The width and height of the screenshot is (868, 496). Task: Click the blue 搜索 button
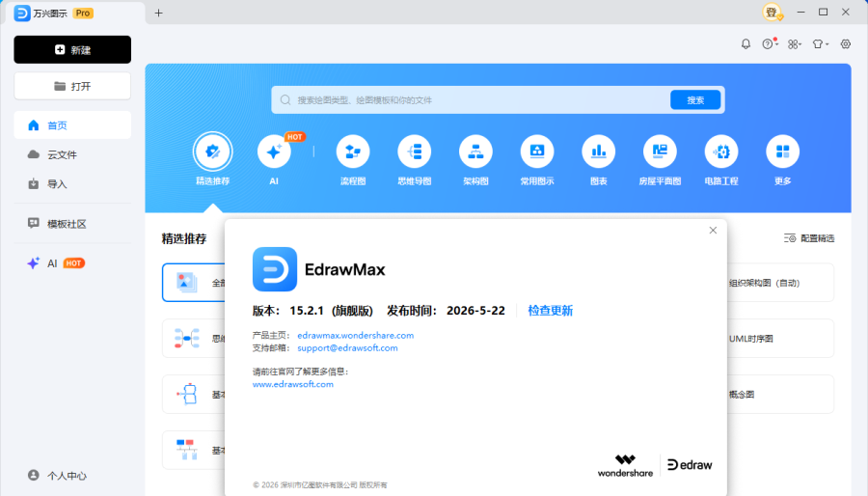(x=695, y=100)
